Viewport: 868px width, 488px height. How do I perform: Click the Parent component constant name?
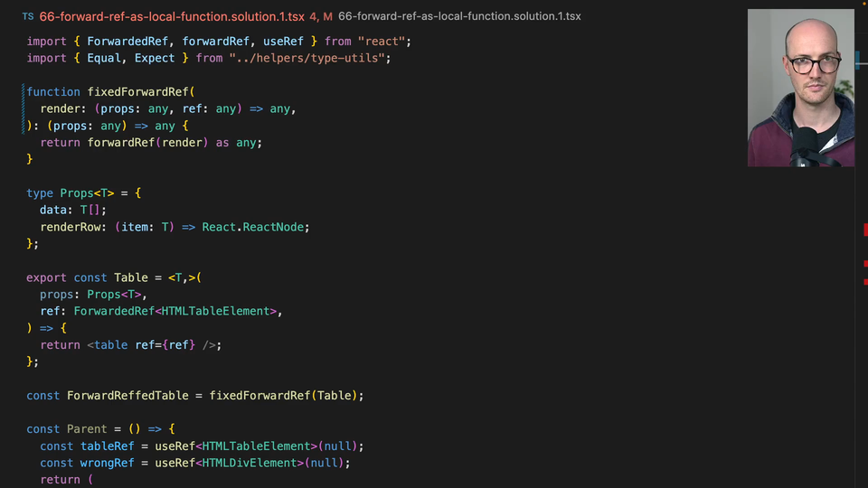87,429
